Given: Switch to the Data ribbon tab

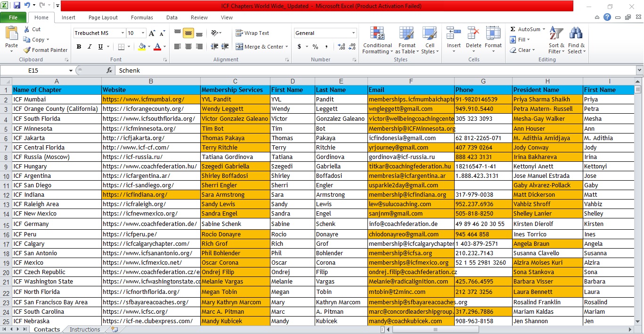Looking at the screenshot, I should [x=172, y=17].
